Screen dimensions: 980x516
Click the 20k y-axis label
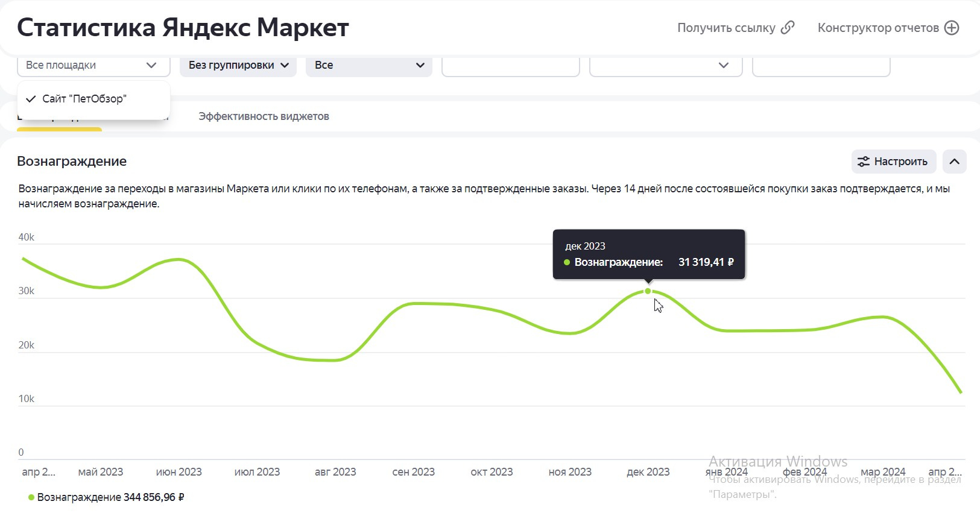point(27,345)
